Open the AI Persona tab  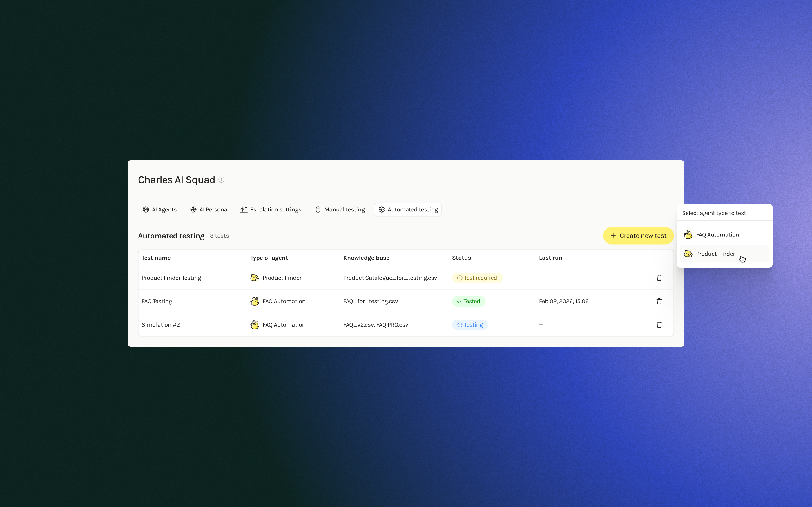point(209,209)
